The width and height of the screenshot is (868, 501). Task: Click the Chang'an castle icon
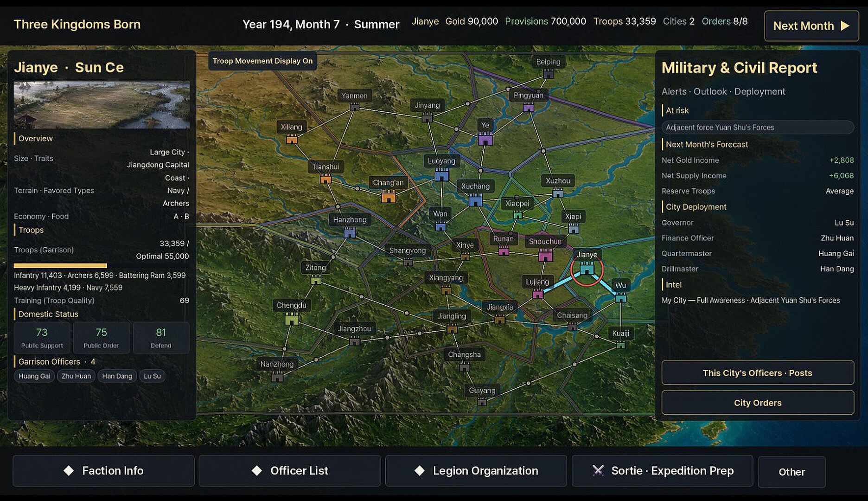pos(388,197)
